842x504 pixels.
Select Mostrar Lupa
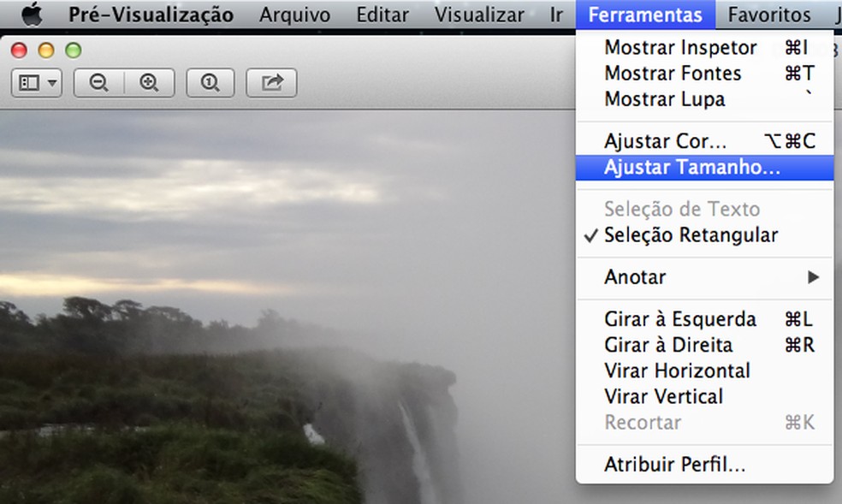[x=704, y=98]
